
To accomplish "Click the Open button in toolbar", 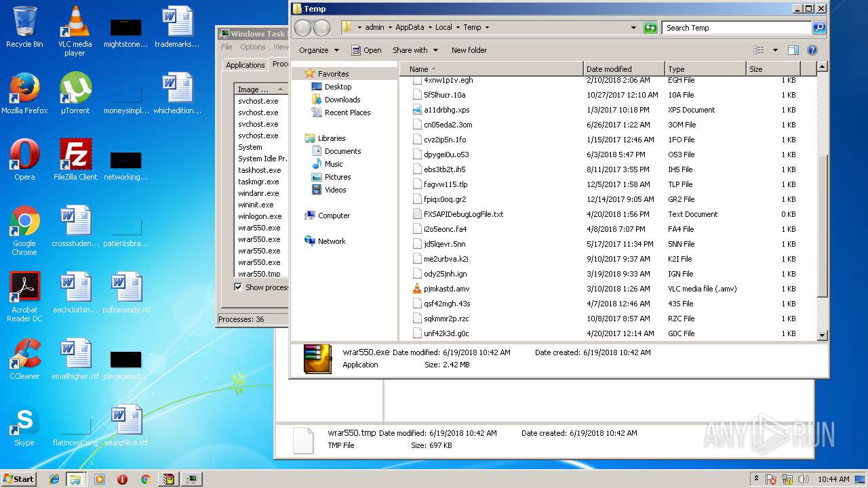I will pos(366,50).
